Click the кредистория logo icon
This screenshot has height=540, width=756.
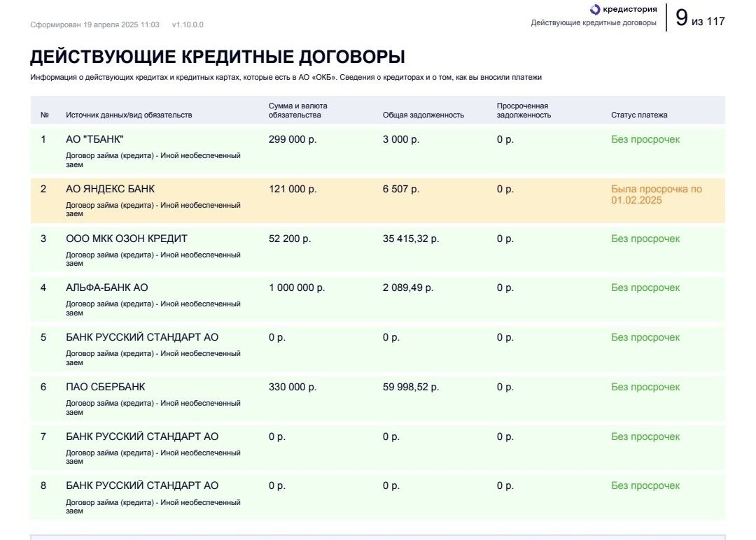click(x=595, y=10)
